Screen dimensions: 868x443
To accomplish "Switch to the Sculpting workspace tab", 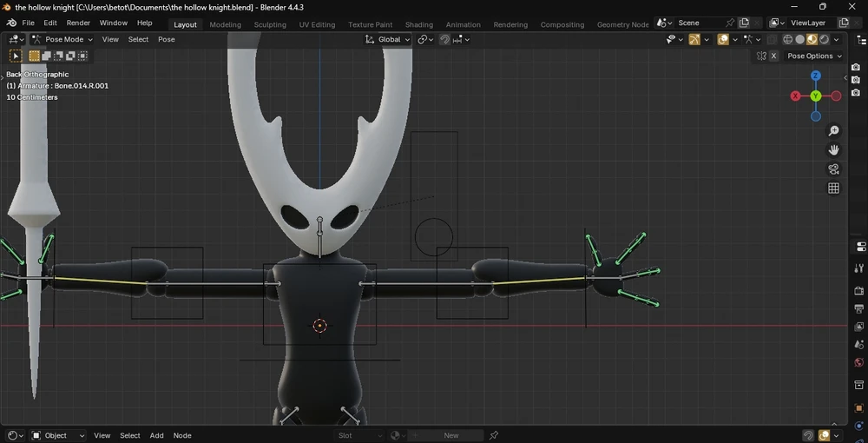I will point(270,24).
